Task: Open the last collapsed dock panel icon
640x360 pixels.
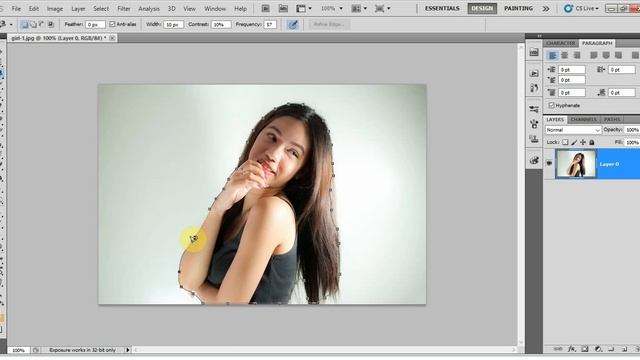Action: (x=534, y=160)
